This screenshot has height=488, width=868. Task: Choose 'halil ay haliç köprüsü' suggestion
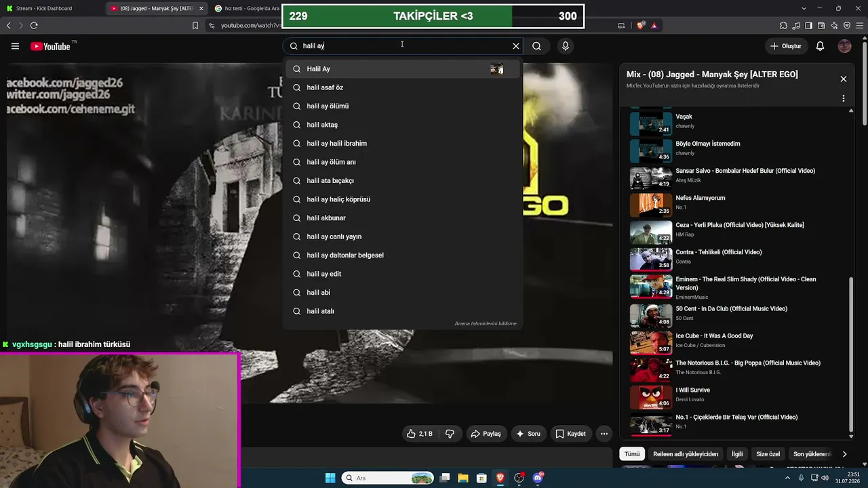pos(403,199)
